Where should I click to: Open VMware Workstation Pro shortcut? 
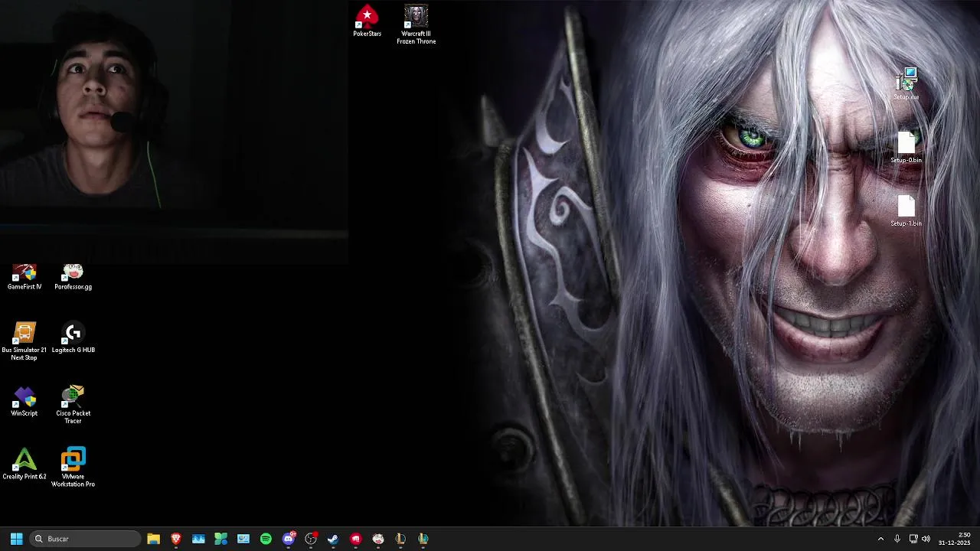pyautogui.click(x=73, y=468)
